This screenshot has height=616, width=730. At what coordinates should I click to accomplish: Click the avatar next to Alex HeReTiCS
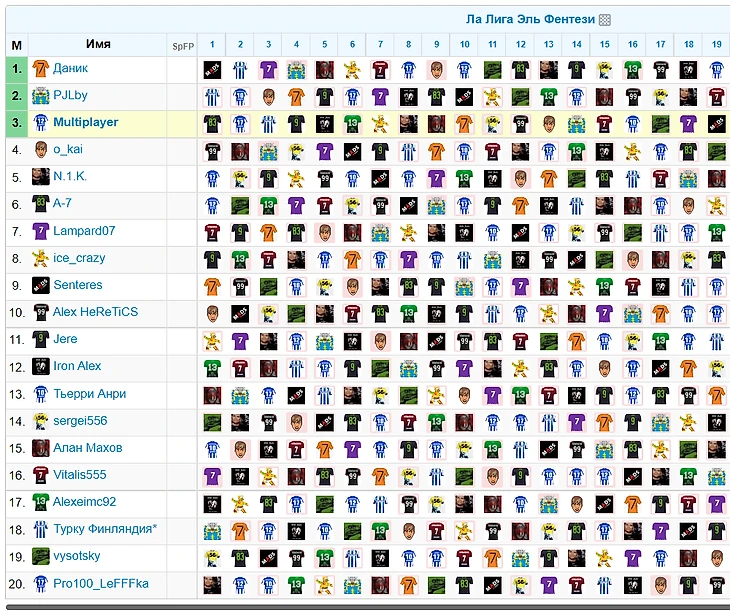coord(41,312)
